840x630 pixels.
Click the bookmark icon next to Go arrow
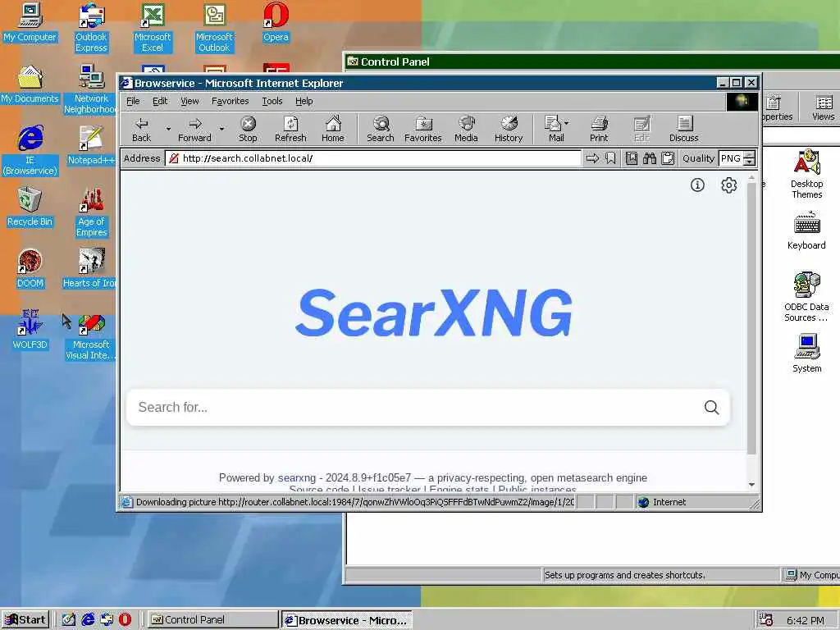tap(610, 158)
